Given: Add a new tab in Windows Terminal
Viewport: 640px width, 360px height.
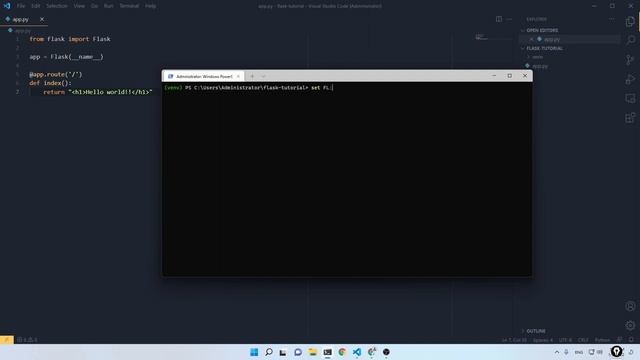Looking at the screenshot, I should tap(252, 76).
